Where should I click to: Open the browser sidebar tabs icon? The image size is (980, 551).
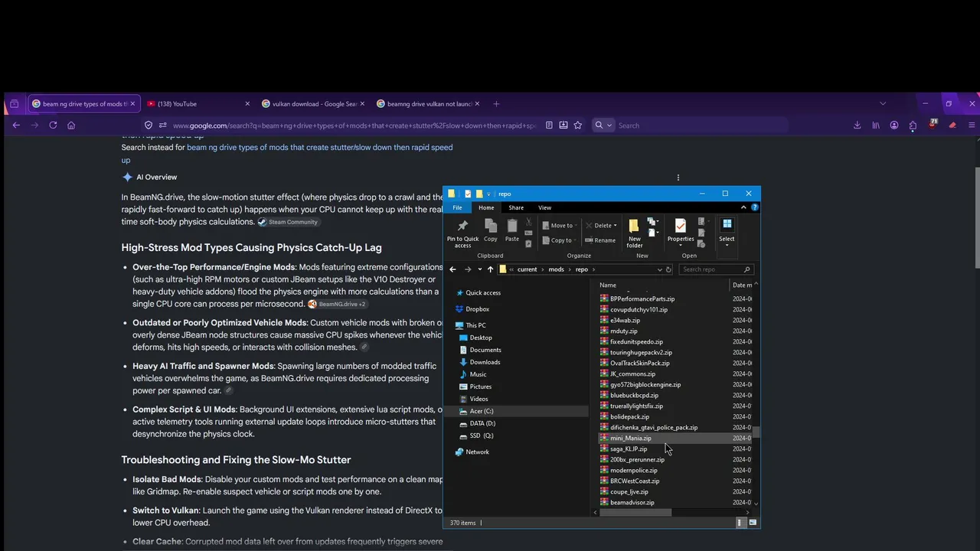pos(14,104)
